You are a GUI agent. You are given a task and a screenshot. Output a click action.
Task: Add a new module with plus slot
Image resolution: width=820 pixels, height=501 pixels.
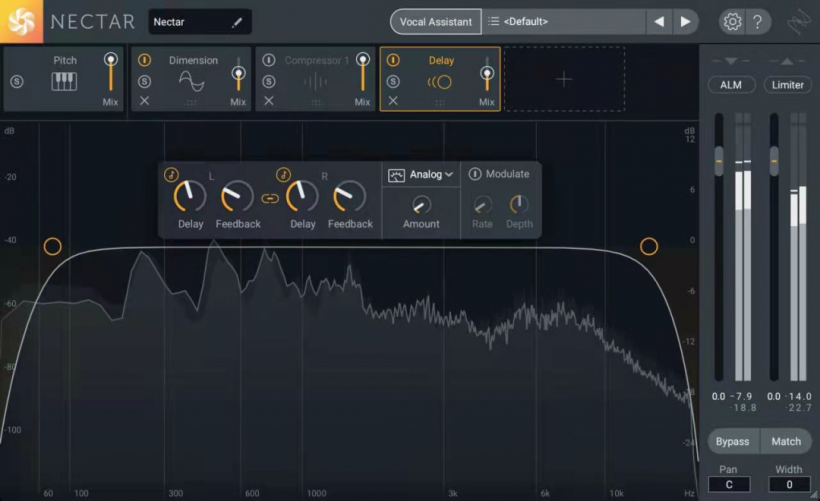click(x=564, y=79)
